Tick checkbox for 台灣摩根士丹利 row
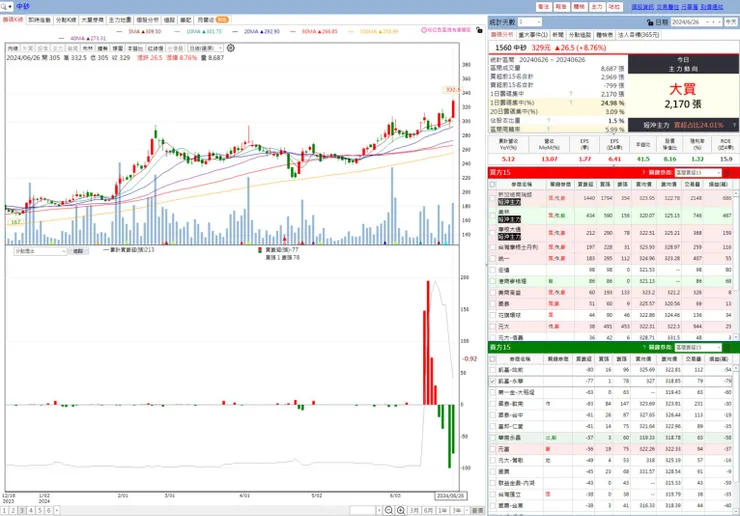The height and width of the screenshot is (516, 740). (493, 247)
